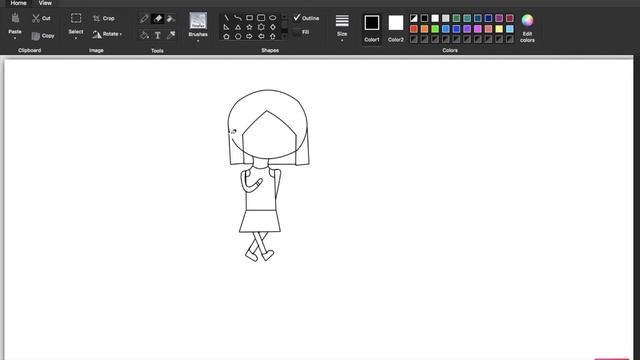Select the Fill bucket tool
This screenshot has height=360, width=640.
144,35
